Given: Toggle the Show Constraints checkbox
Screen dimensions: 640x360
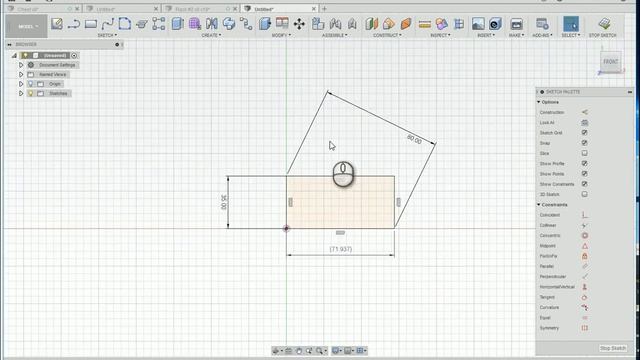Looking at the screenshot, I should pyautogui.click(x=584, y=184).
